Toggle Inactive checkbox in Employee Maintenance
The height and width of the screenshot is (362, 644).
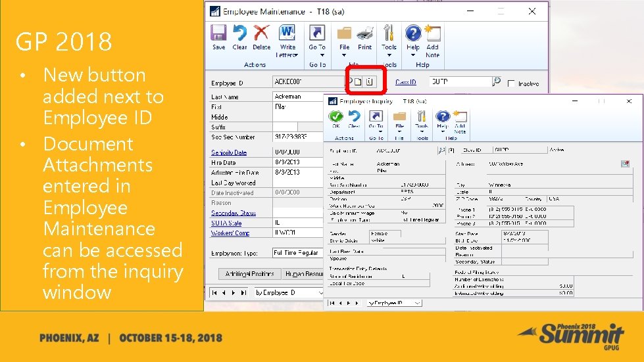point(511,83)
